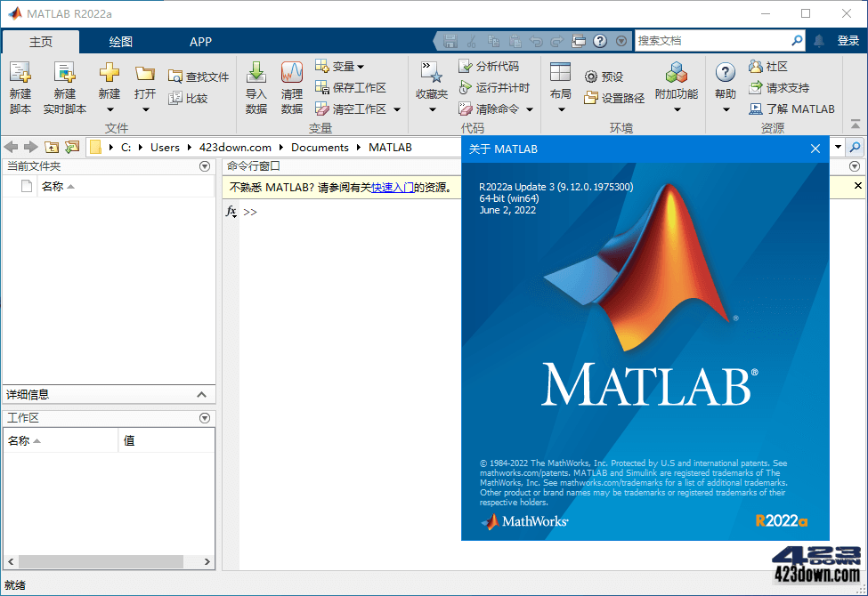Viewport: 868px width, 596px height.
Task: Collapse the 详细信息 panel
Action: [200, 394]
